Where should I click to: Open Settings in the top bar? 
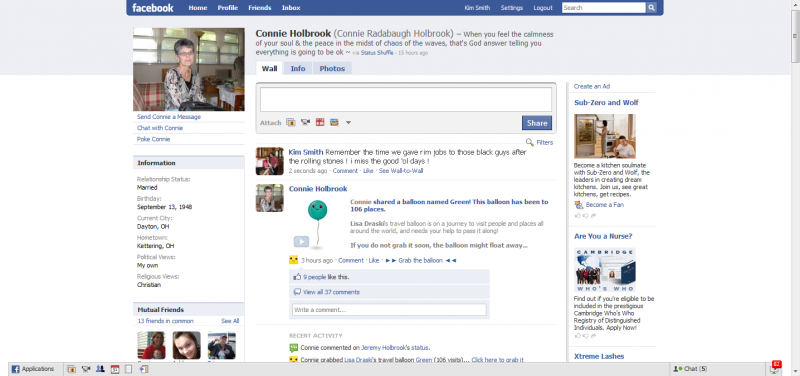[512, 8]
